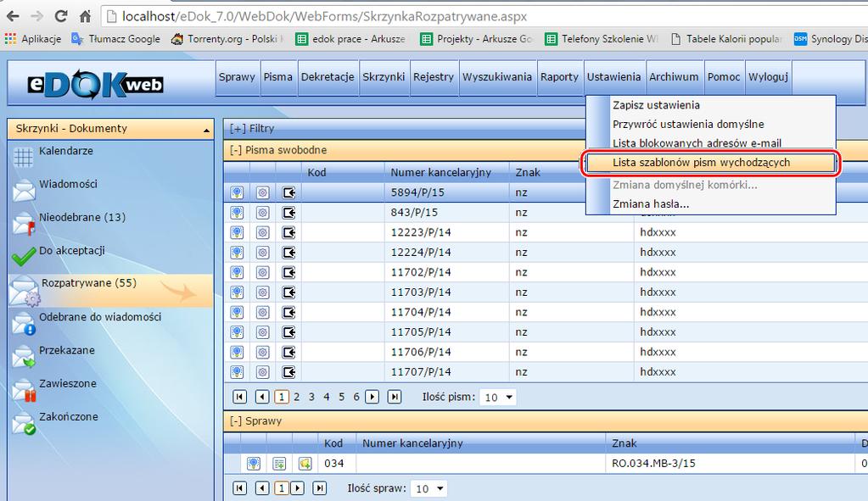Open the Skrzynki menu
The width and height of the screenshot is (868, 501).
click(384, 77)
